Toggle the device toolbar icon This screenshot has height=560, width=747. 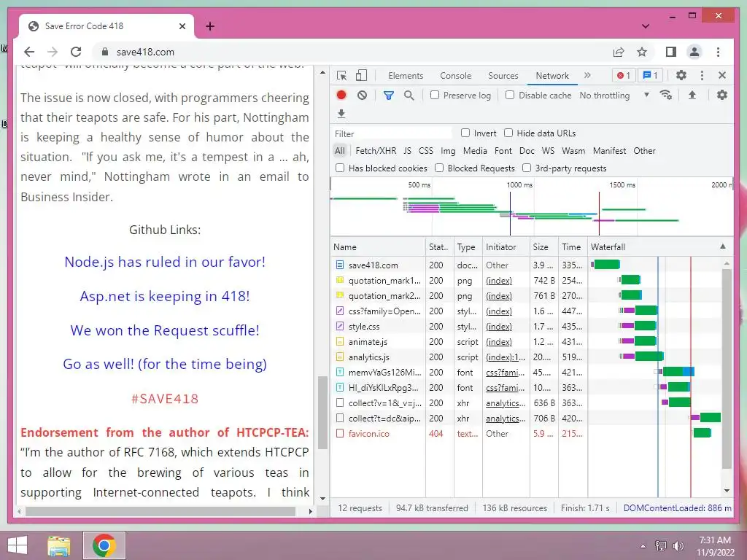coord(362,76)
